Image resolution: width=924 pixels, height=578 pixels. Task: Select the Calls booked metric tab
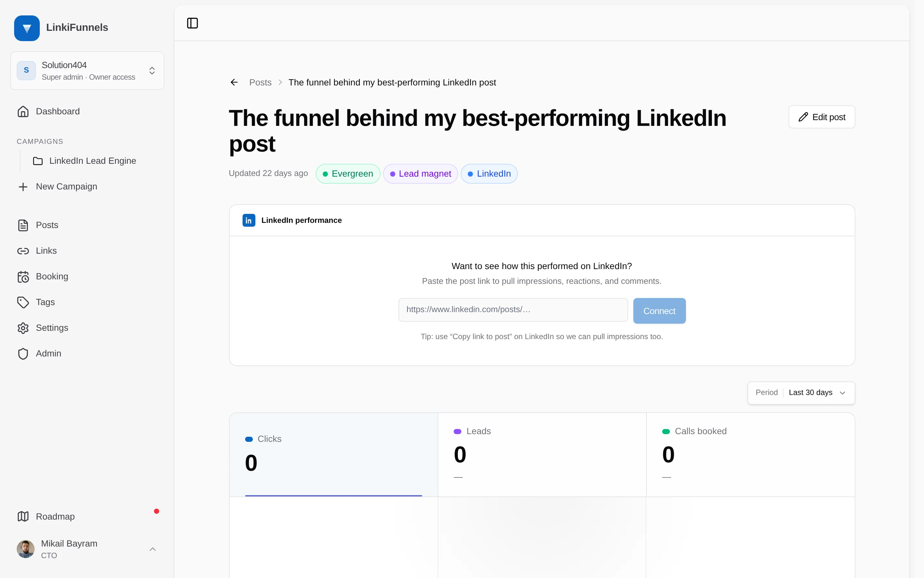coord(750,454)
